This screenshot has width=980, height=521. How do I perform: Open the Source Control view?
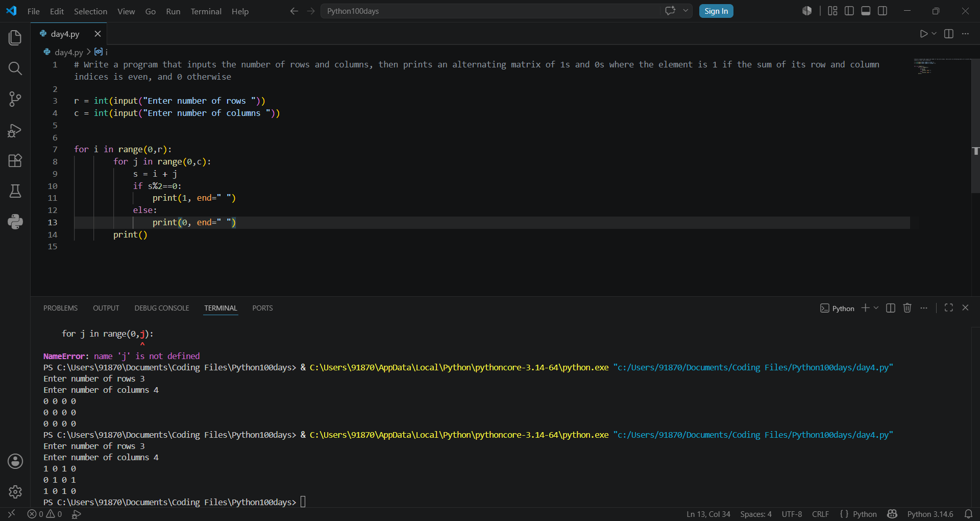pyautogui.click(x=15, y=99)
